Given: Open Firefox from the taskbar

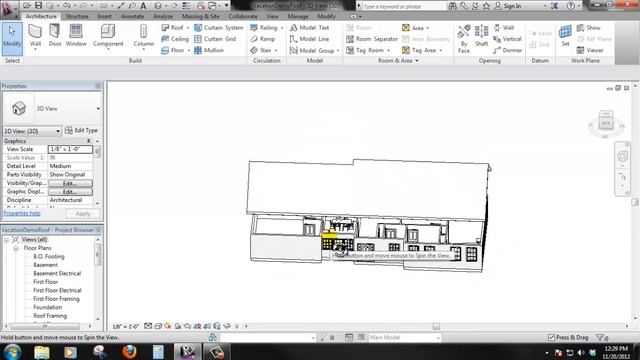Looking at the screenshot, I should pos(130,351).
